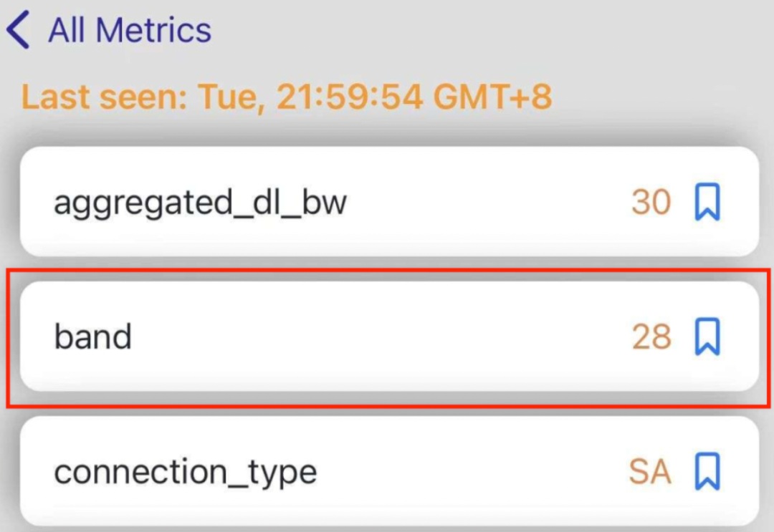Select the connection_type label text
The height and width of the screenshot is (532, 774).
[186, 473]
